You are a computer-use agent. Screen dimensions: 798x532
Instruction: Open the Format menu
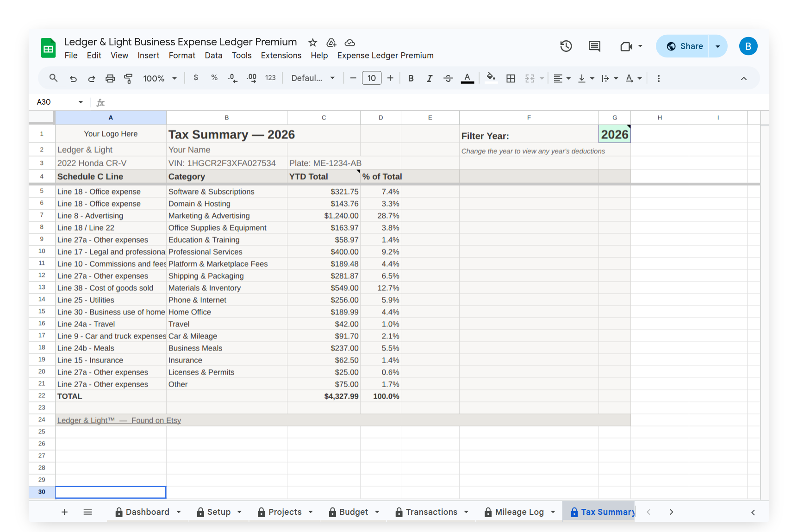tap(182, 56)
